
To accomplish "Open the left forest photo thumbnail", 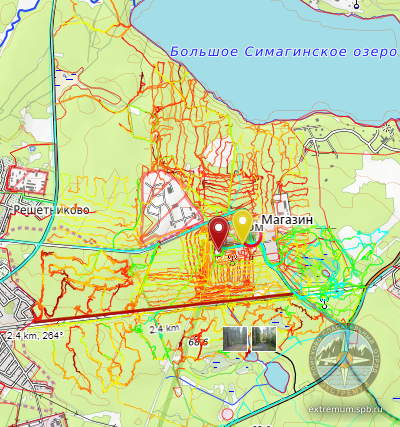I will (235, 339).
